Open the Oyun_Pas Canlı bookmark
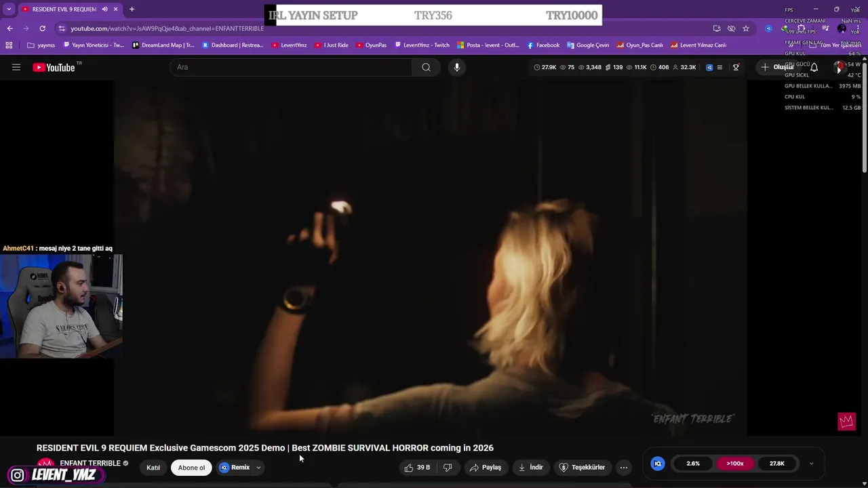This screenshot has height=488, width=868. [x=639, y=45]
